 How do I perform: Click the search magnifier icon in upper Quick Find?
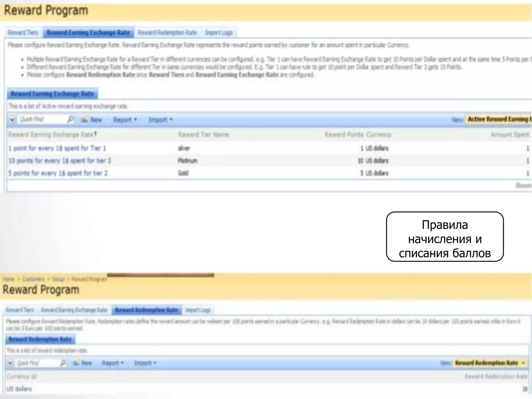pyautogui.click(x=70, y=119)
